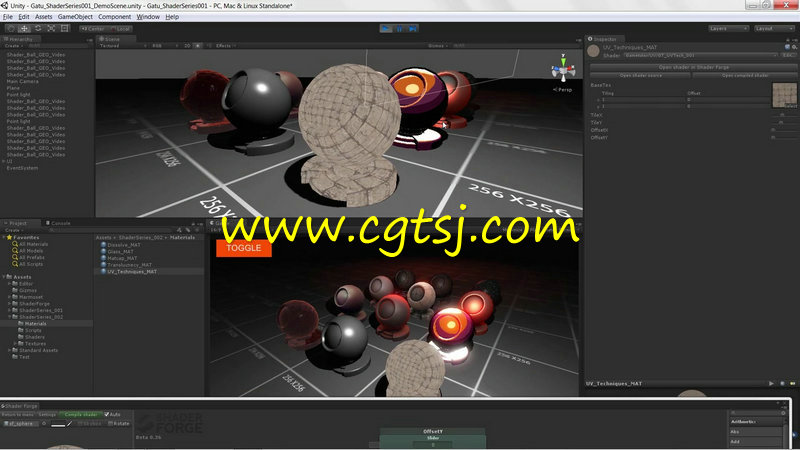Click Open shader source button
The width and height of the screenshot is (800, 450).
[x=640, y=75]
